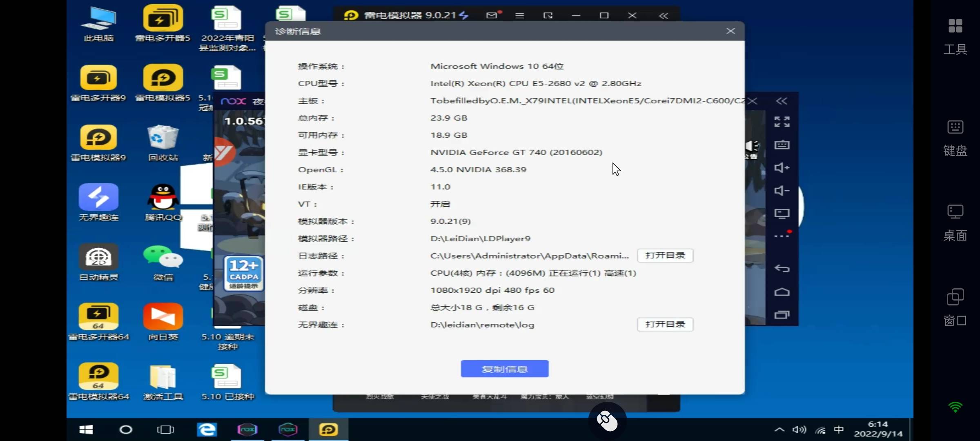Click the 复制信息 button

pos(504,369)
